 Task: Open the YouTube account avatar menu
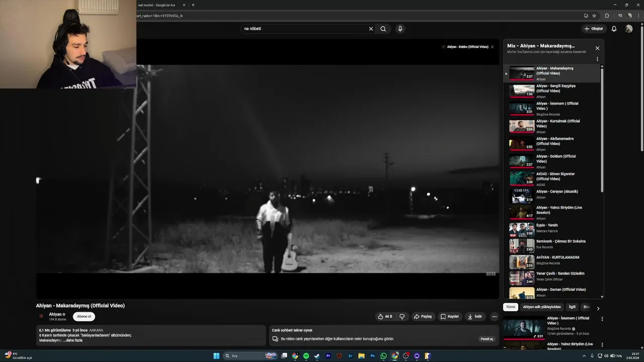pyautogui.click(x=628, y=29)
